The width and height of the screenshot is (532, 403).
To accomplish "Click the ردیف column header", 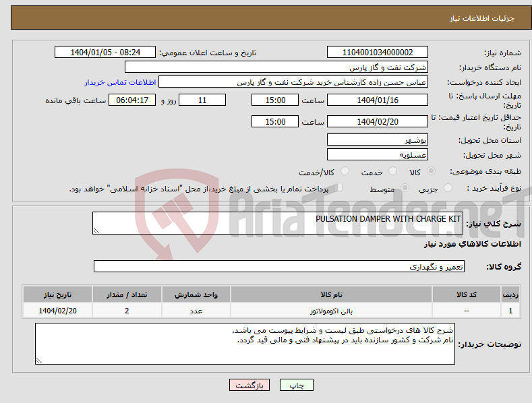I will (510, 294).
